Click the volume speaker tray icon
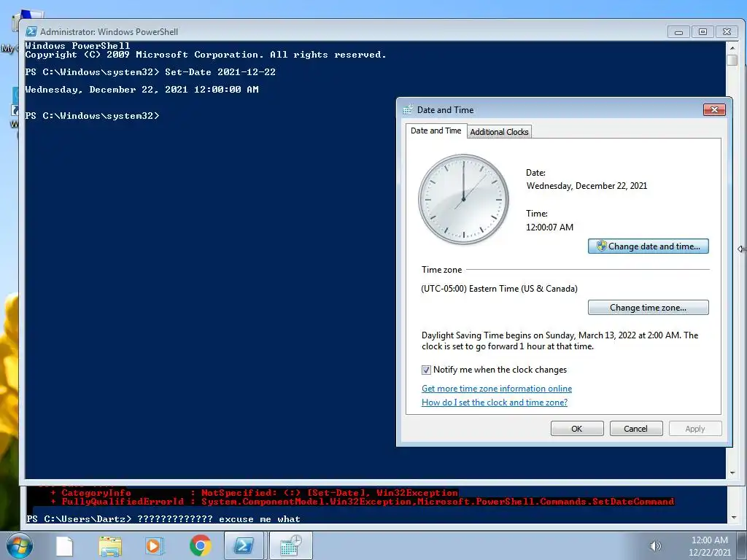The width and height of the screenshot is (747, 560). coord(656,546)
